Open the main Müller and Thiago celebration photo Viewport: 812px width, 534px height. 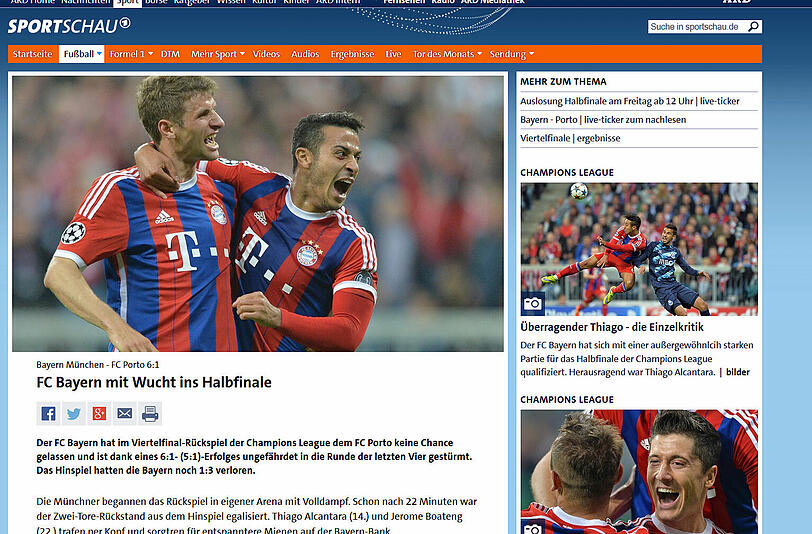258,214
